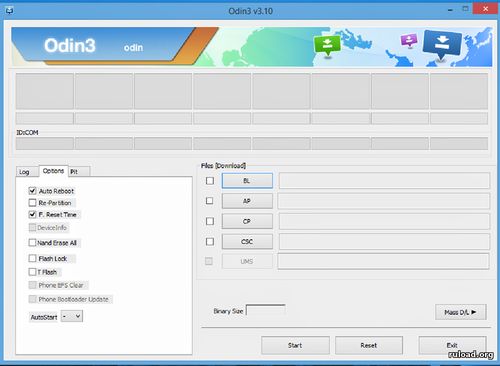Check the box beside the CP button
The height and width of the screenshot is (366, 500).
coord(210,221)
